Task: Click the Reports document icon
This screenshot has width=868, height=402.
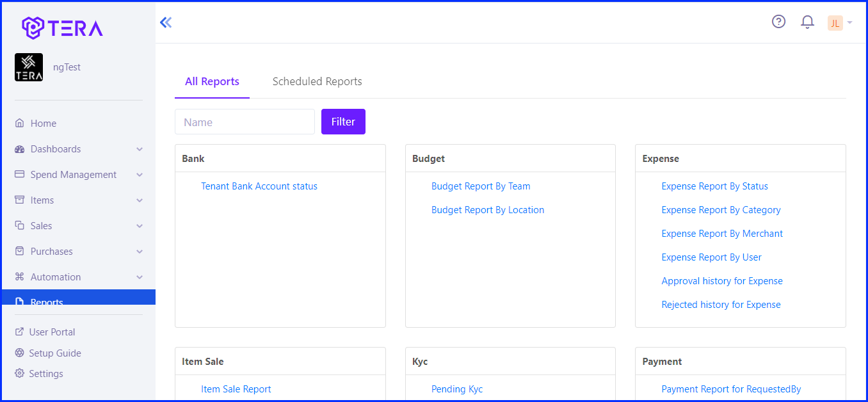Action: 20,301
